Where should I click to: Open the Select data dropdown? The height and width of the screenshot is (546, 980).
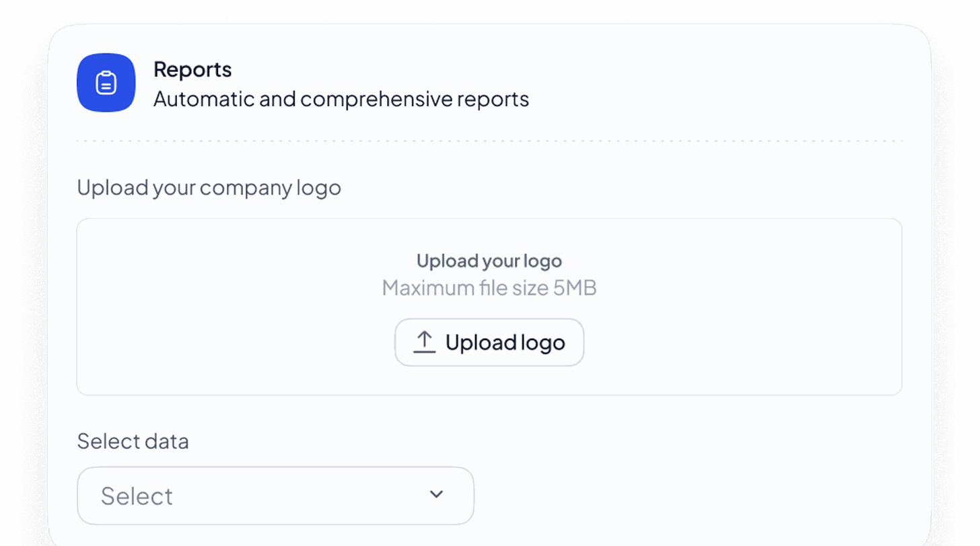[275, 496]
